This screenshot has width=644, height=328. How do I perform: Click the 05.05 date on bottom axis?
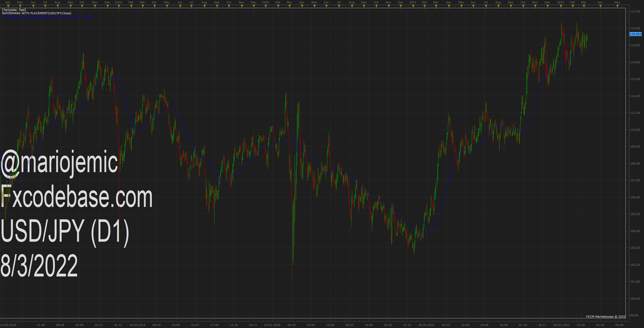pos(619,325)
